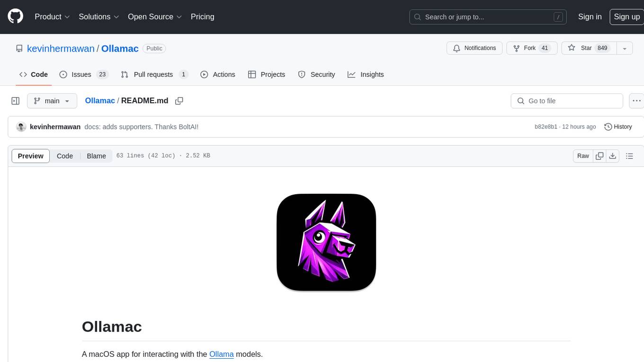Viewport: 644px width, 362px height.
Task: Open the Raw file view
Action: 583,156
